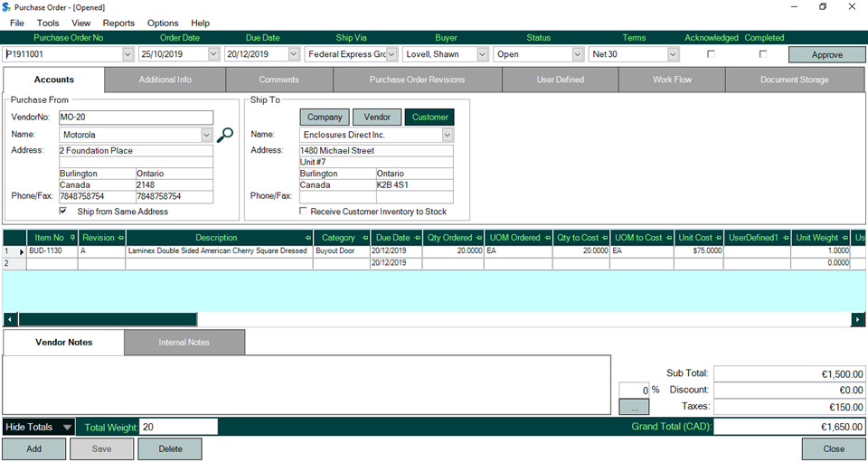
Task: Click the ellipsis button beside Taxes
Action: tap(634, 407)
